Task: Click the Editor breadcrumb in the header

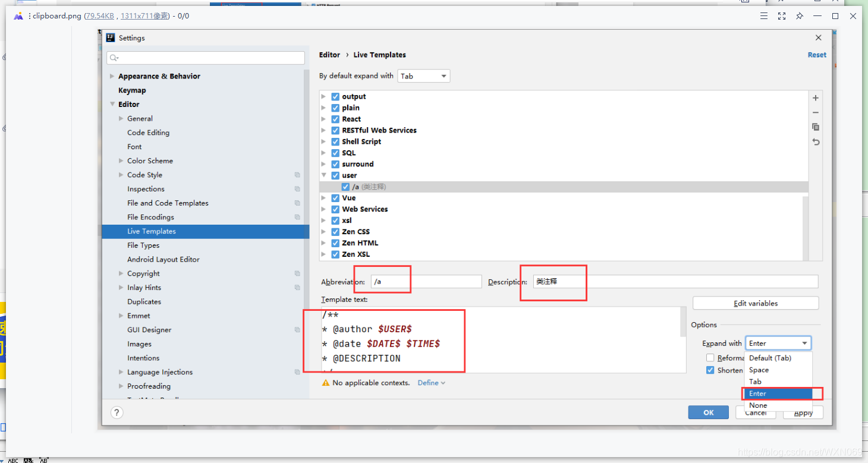Action: [329, 55]
